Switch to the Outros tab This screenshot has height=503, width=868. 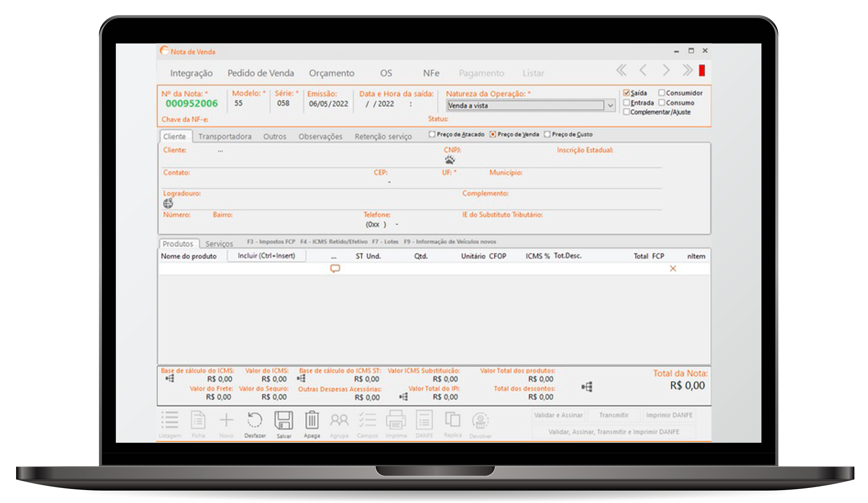[x=275, y=137]
